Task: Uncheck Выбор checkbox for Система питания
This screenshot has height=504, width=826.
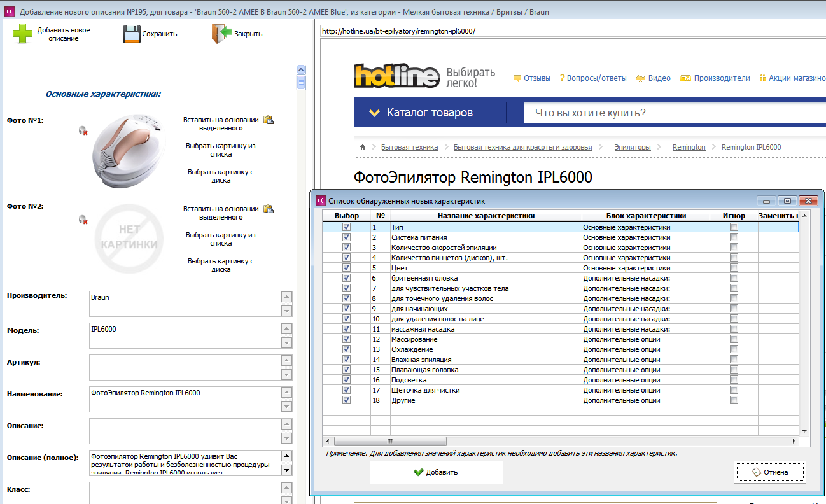Action: pos(346,237)
